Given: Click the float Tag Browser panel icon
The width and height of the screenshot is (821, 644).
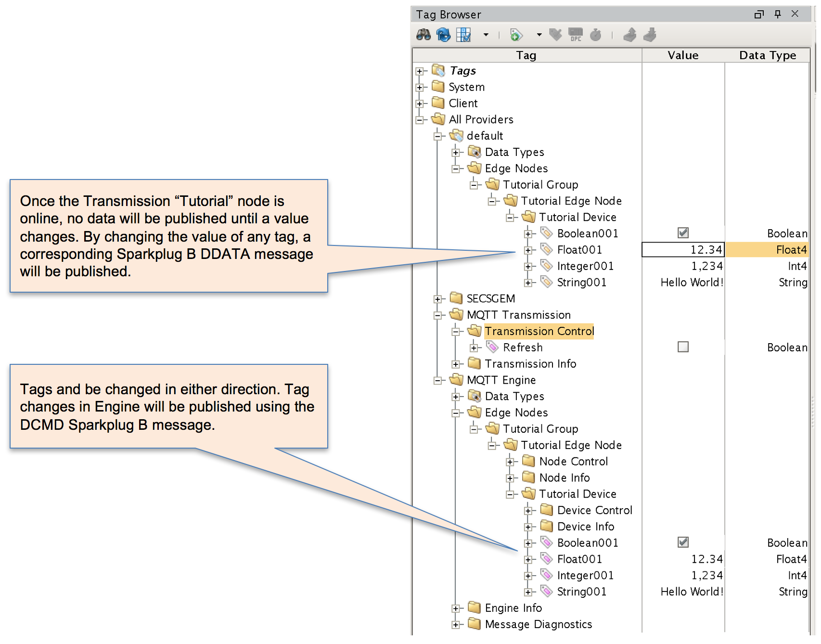Looking at the screenshot, I should pyautogui.click(x=759, y=14).
